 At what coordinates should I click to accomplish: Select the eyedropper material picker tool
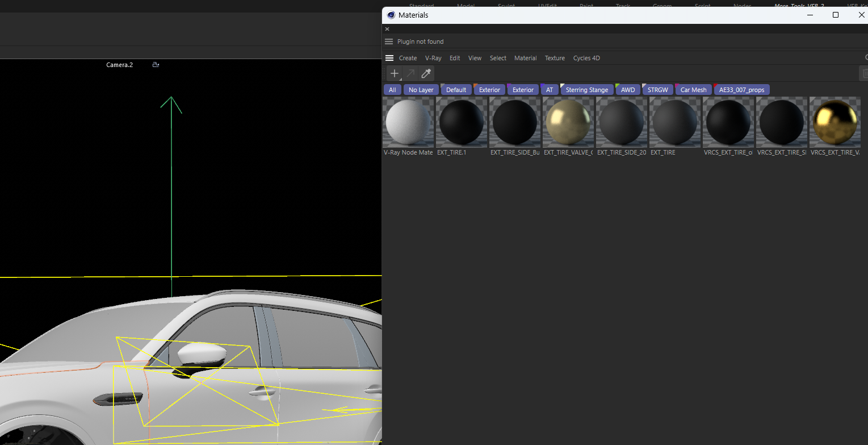(x=426, y=73)
